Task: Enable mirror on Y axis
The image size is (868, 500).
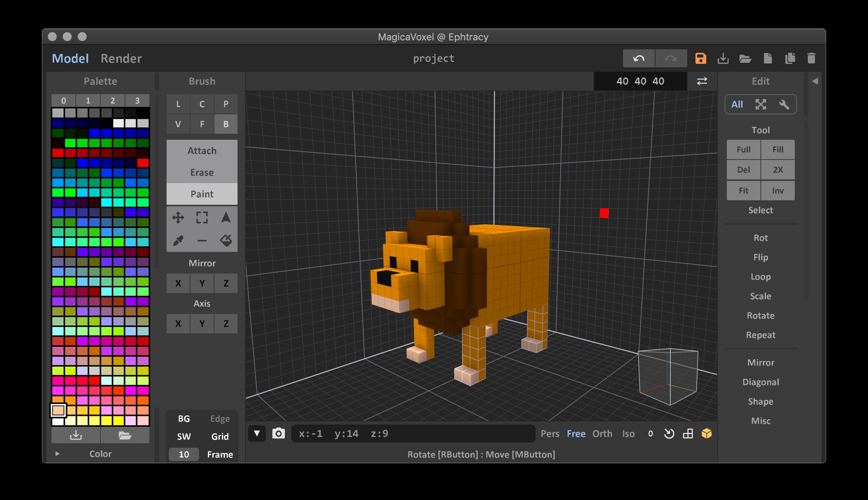Action: [203, 283]
